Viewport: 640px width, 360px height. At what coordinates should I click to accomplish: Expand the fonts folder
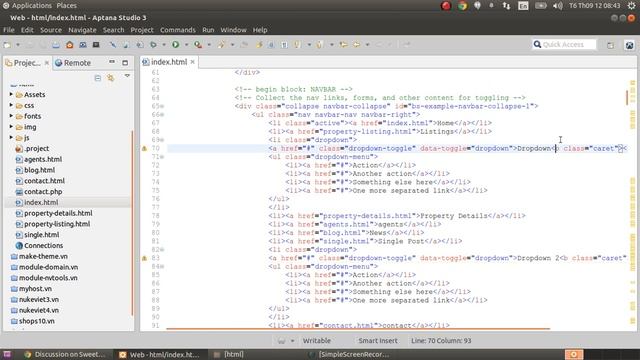coord(11,116)
